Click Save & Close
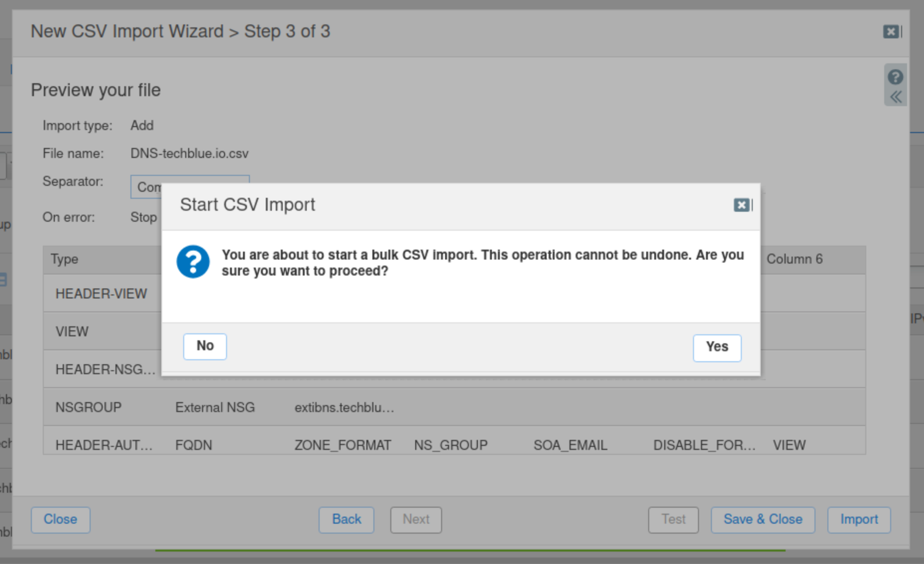Image resolution: width=924 pixels, height=564 pixels. pyautogui.click(x=762, y=520)
